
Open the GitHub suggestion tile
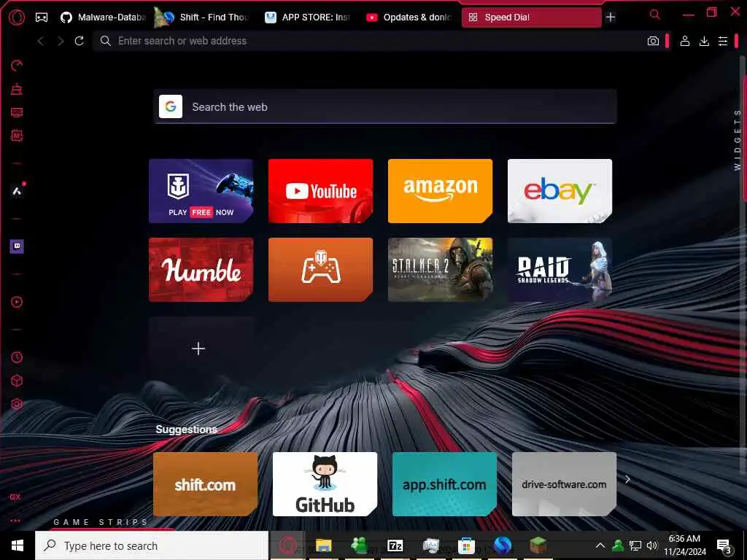tap(325, 484)
